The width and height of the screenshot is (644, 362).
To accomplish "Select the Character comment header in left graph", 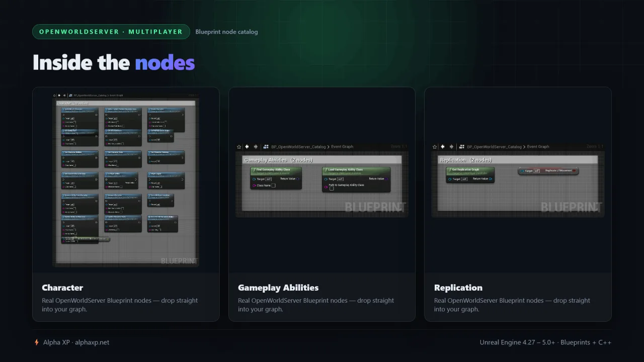I will pos(126,103).
